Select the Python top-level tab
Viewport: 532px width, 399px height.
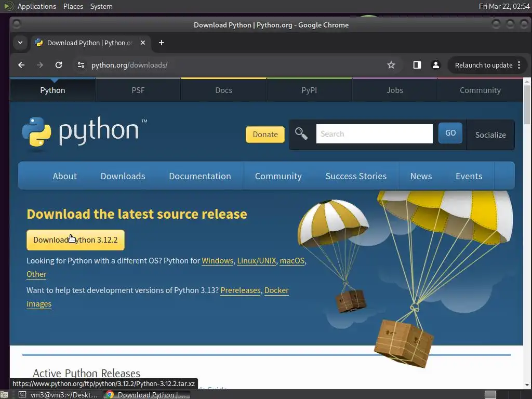tap(52, 90)
